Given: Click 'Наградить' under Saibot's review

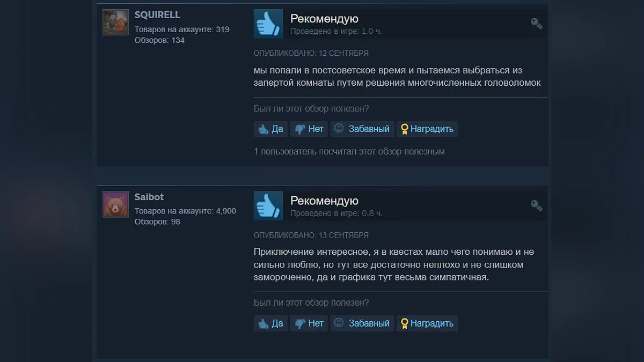Looking at the screenshot, I should [x=427, y=323].
